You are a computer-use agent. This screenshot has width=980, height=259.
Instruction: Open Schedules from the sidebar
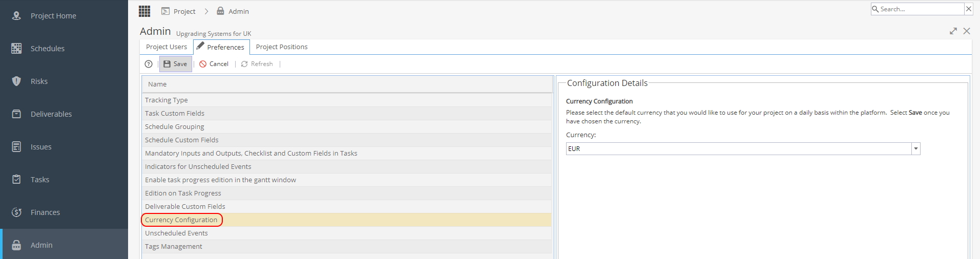64,49
